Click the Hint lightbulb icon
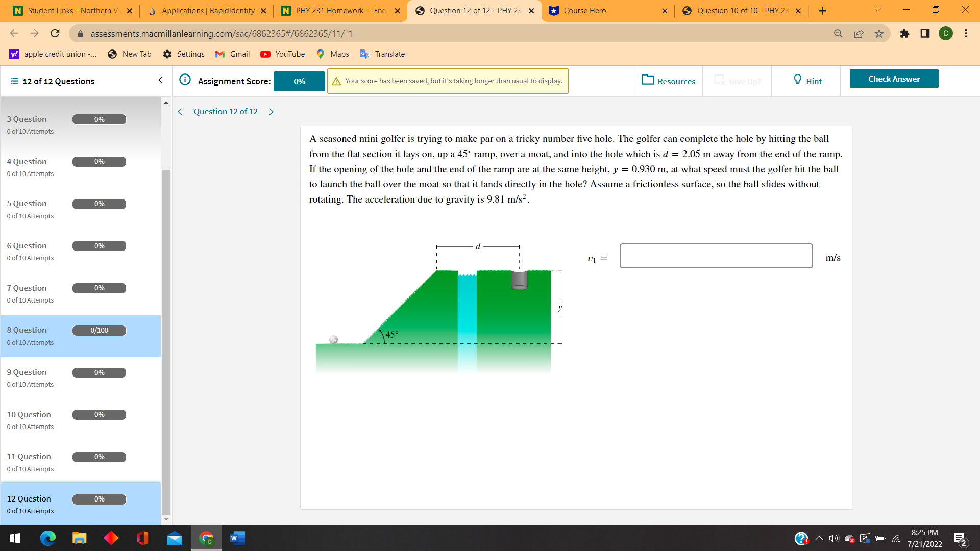 797,80
